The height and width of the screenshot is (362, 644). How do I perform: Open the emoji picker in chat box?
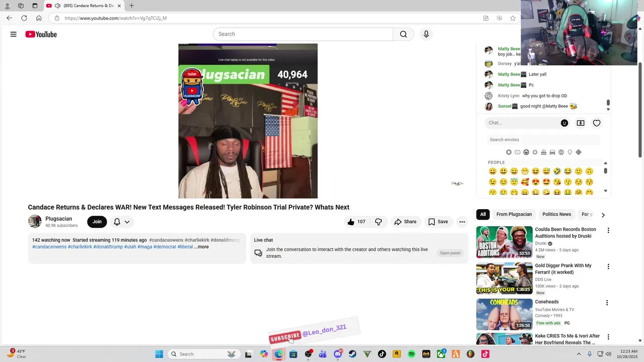565,123
